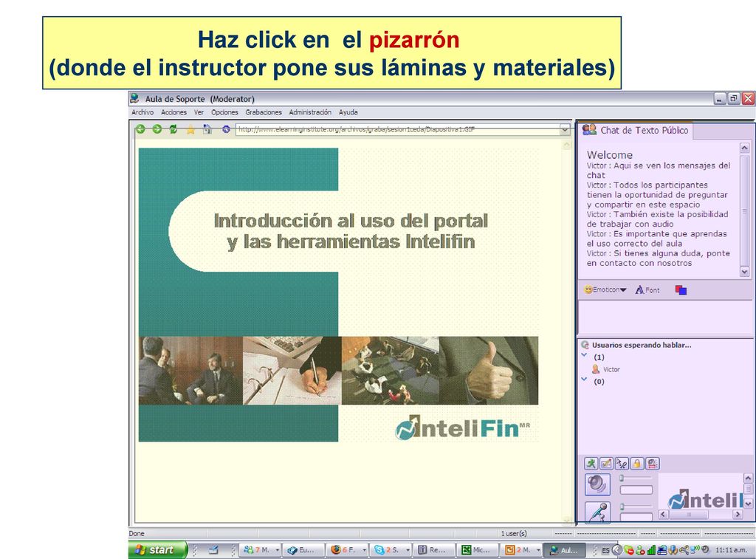Open the Acciones menu

point(174,112)
